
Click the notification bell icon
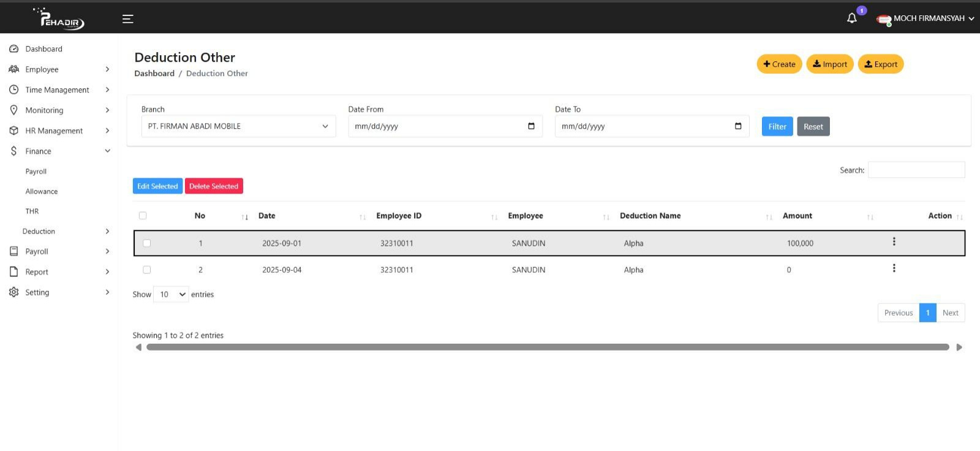pyautogui.click(x=851, y=18)
